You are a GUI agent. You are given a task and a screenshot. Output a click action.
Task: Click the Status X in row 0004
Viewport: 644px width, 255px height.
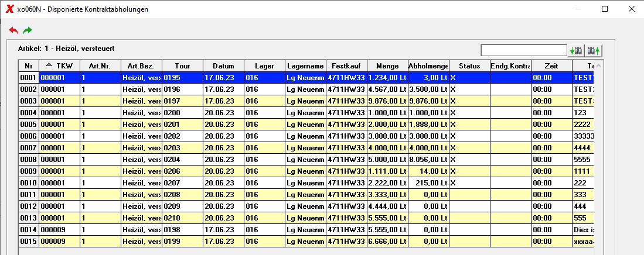click(453, 113)
